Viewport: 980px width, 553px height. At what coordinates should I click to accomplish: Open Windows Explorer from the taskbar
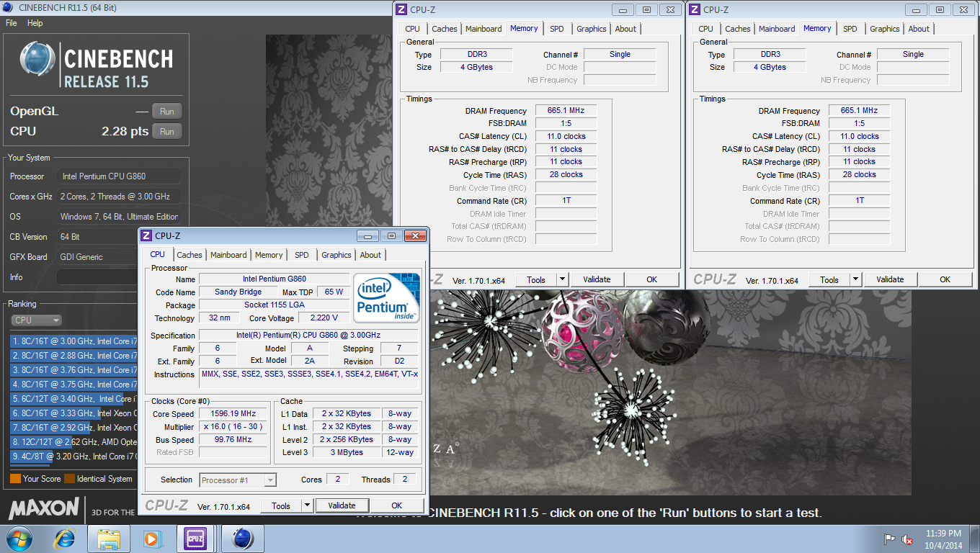pos(109,539)
